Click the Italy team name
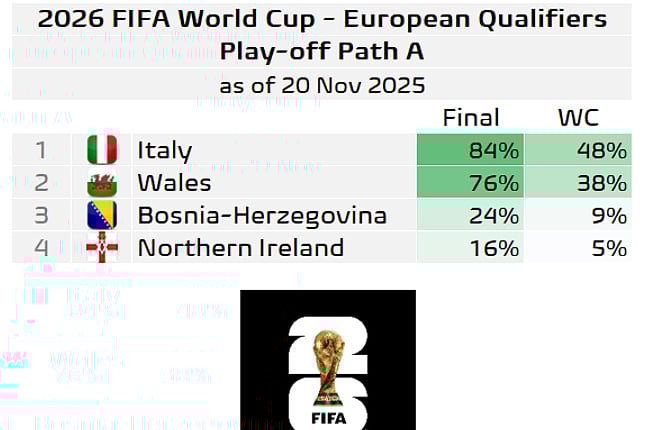Screen dimensions: 646x430 [165, 150]
